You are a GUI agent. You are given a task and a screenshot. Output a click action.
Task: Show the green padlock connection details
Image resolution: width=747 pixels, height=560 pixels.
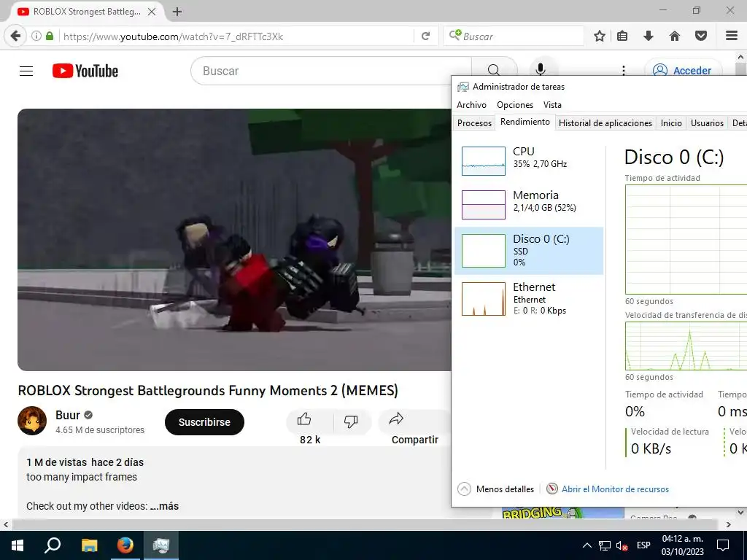(x=50, y=36)
